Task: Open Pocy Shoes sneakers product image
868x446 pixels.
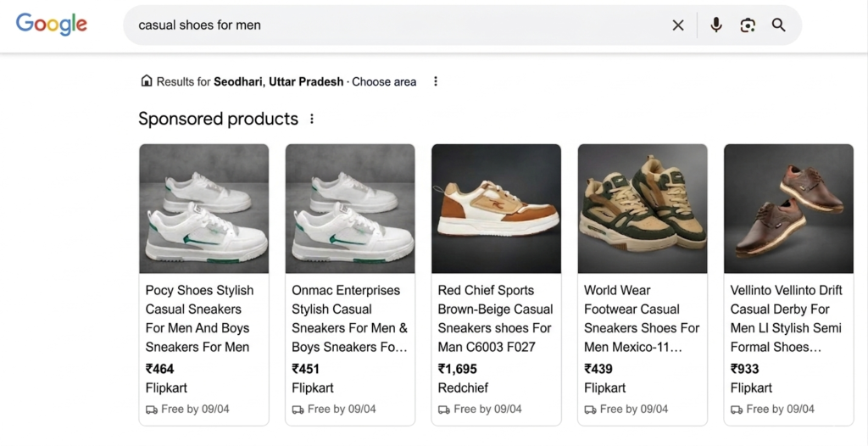Action: 203,209
